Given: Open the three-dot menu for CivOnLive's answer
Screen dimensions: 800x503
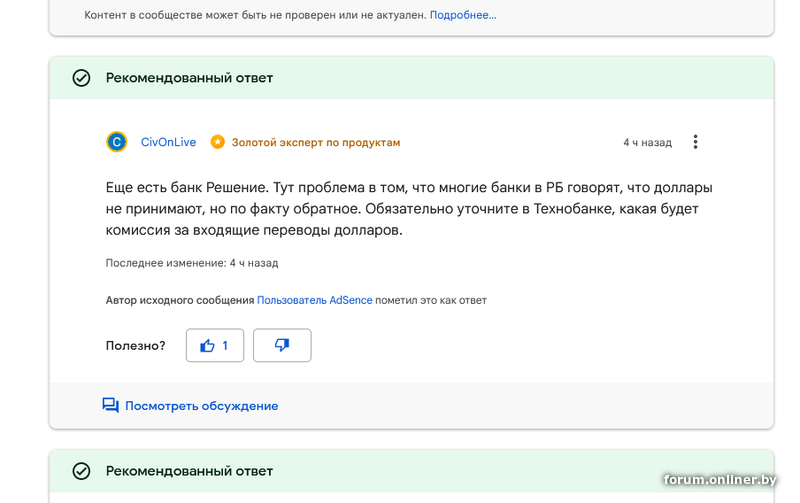Looking at the screenshot, I should tap(695, 142).
